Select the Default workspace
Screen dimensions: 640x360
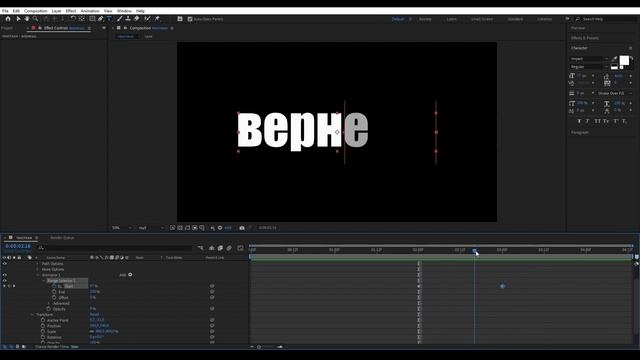coord(398,19)
